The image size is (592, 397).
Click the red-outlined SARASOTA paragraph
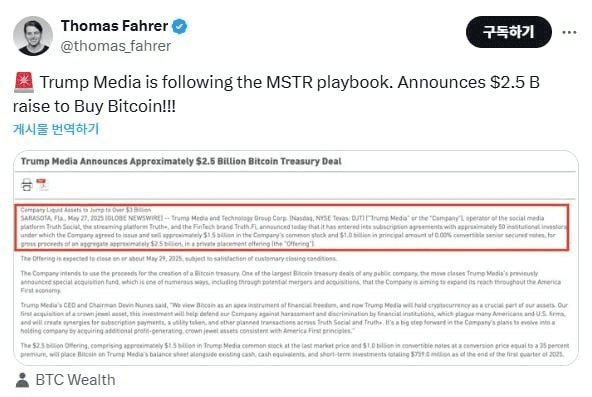point(291,227)
